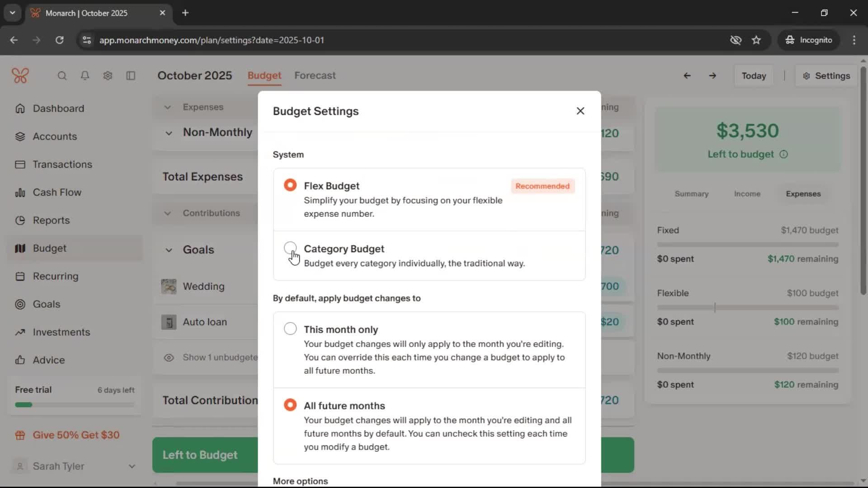Select This month only option
868x488 pixels.
tap(290, 328)
